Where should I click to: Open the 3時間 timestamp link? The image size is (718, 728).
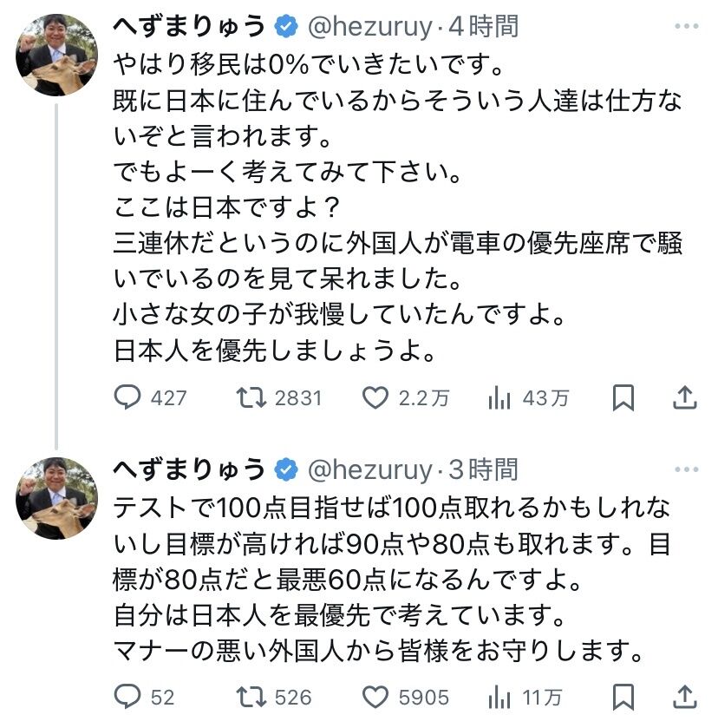[482, 469]
